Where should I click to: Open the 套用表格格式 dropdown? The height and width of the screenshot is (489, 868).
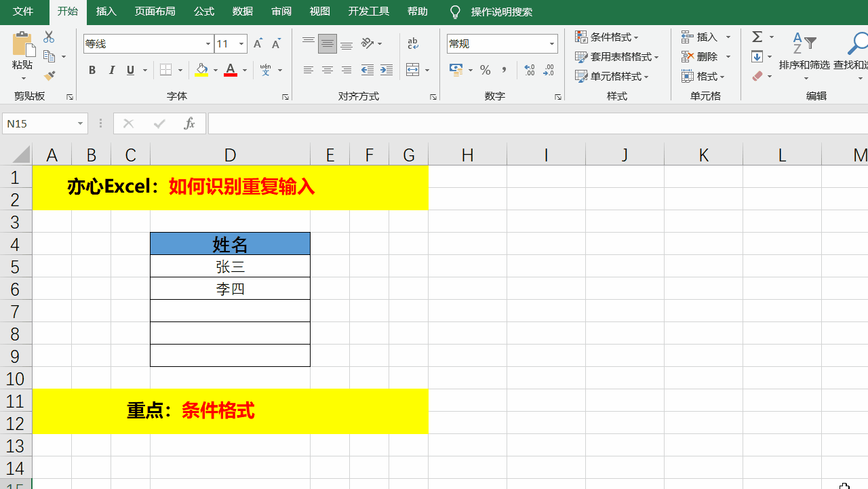(617, 56)
